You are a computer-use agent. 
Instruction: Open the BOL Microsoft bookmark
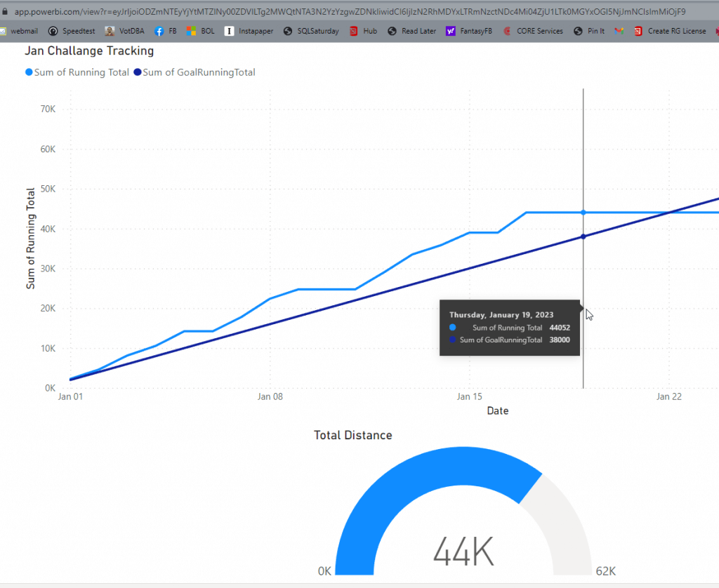pyautogui.click(x=200, y=31)
